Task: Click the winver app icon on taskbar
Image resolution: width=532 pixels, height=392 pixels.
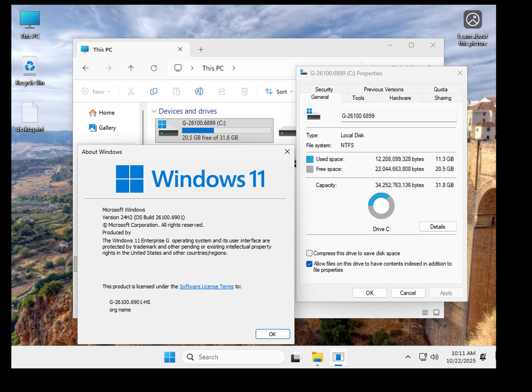Action: click(339, 357)
